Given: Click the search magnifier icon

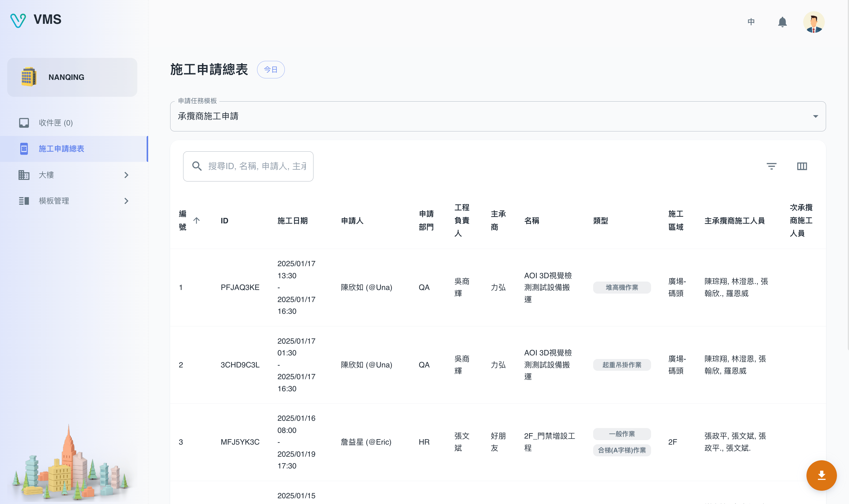Looking at the screenshot, I should pyautogui.click(x=197, y=166).
